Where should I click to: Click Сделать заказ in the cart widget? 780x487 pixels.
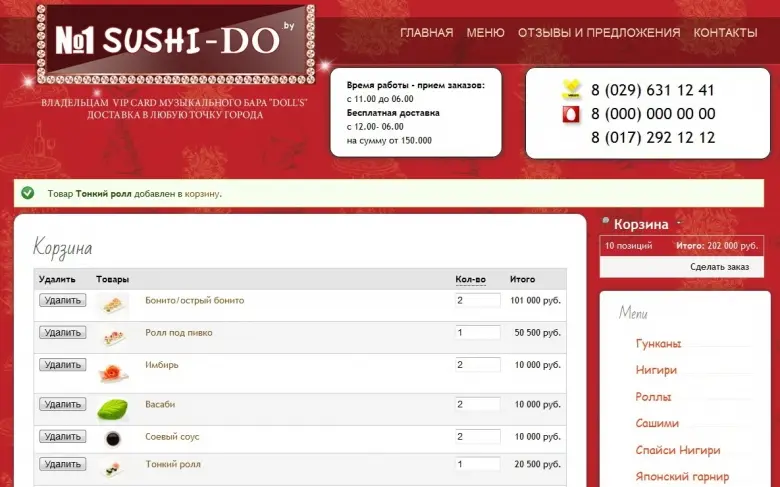(x=719, y=267)
